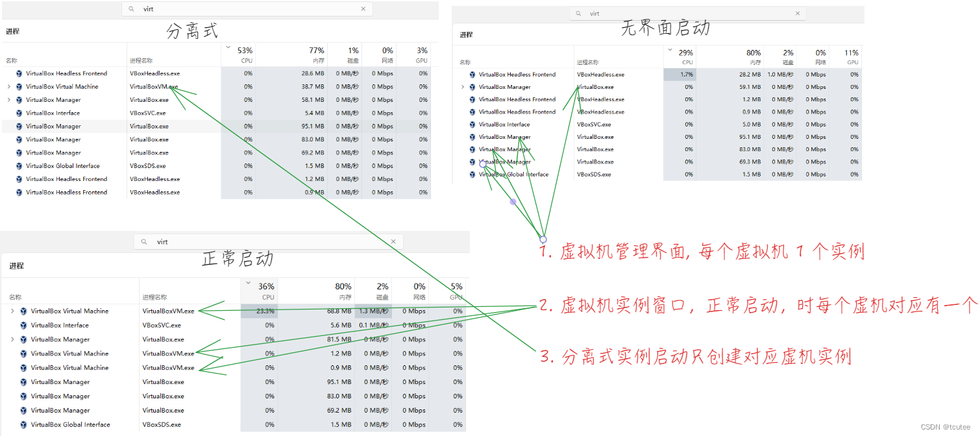Select 1.0 MB/秒 disk cell
Image resolution: width=980 pixels, height=436 pixels.
click(x=779, y=75)
